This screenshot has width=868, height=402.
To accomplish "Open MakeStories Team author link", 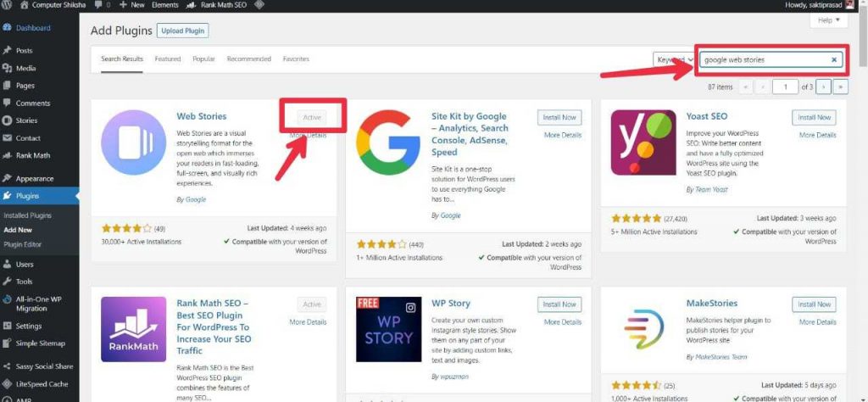I will 721,357.
